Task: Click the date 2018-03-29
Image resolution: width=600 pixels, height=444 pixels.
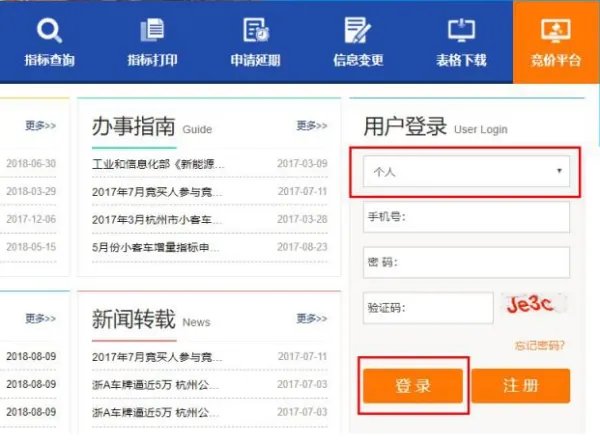Action: click(x=31, y=191)
